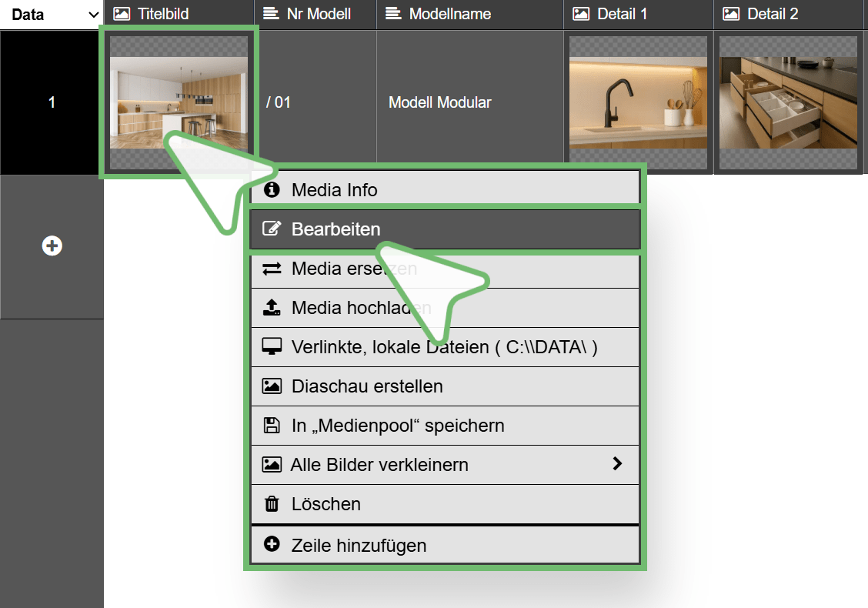Image resolution: width=868 pixels, height=608 pixels.
Task: Select row number 1 header
Action: (52, 102)
